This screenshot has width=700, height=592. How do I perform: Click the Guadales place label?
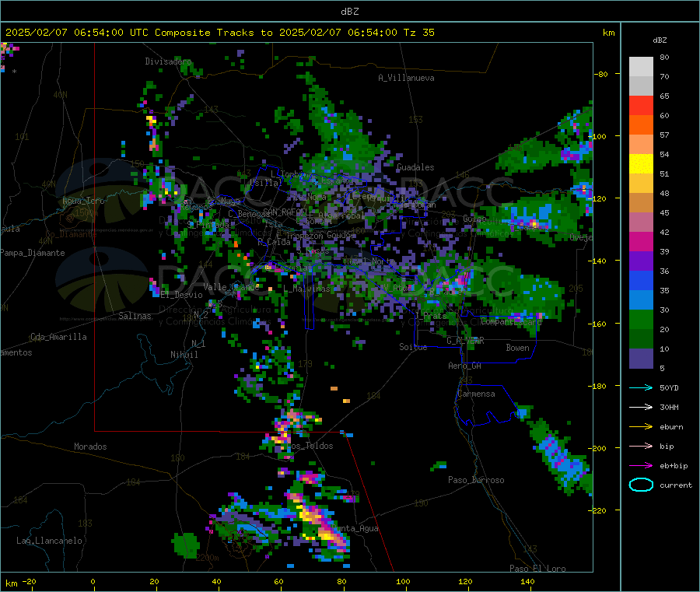point(415,167)
